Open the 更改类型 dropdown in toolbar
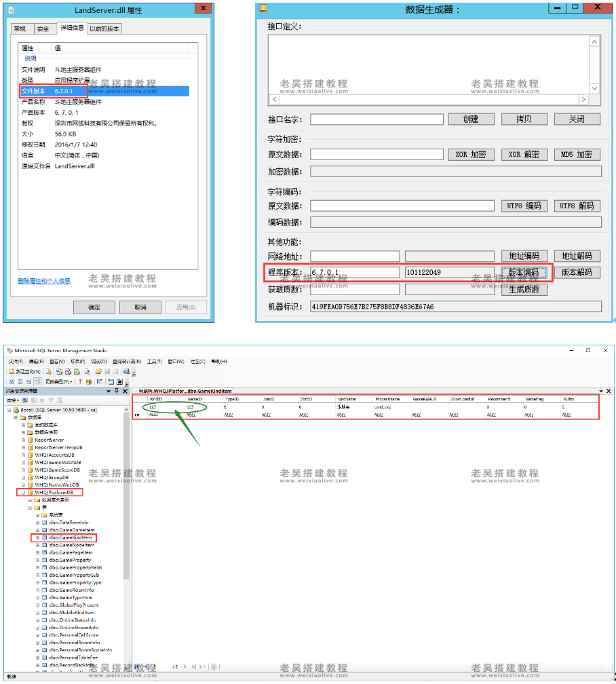This screenshot has height=684, width=616. click(x=59, y=381)
